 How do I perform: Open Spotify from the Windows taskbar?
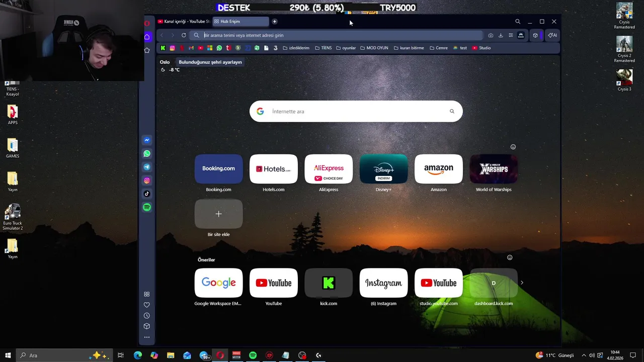[253, 355]
